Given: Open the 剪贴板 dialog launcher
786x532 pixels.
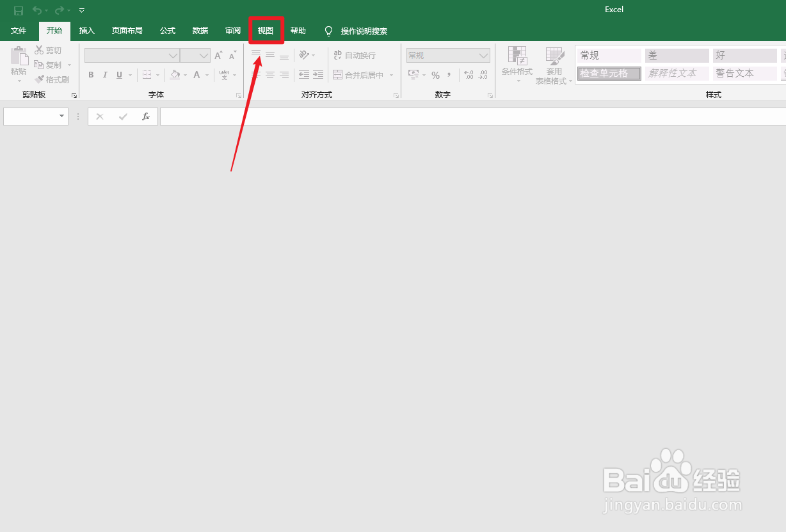Looking at the screenshot, I should tap(74, 95).
